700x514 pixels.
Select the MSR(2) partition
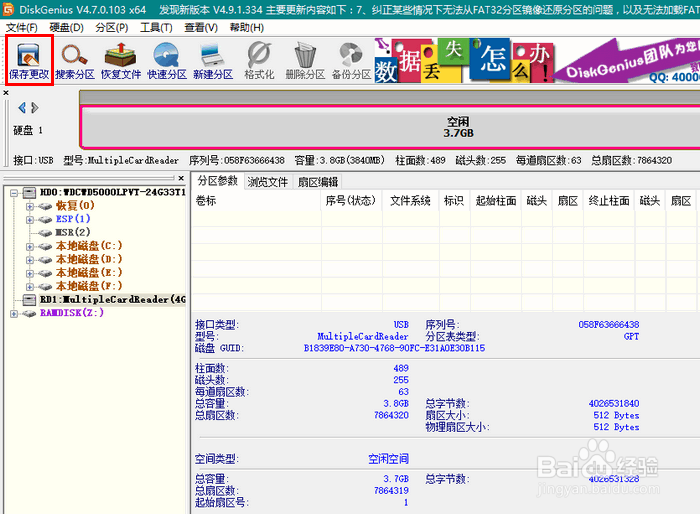tap(73, 232)
